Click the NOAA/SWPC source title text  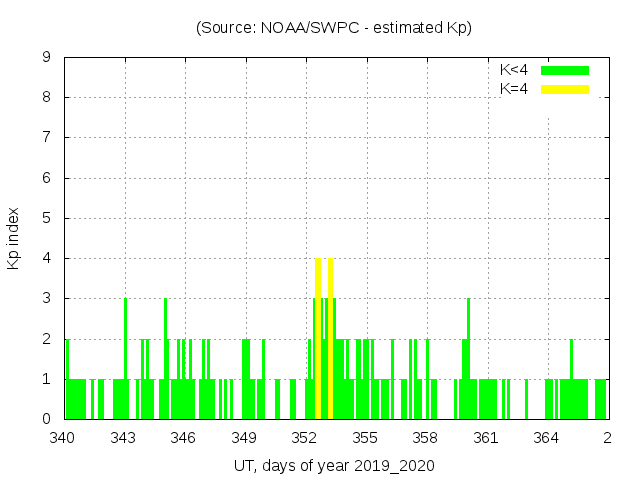[334, 28]
